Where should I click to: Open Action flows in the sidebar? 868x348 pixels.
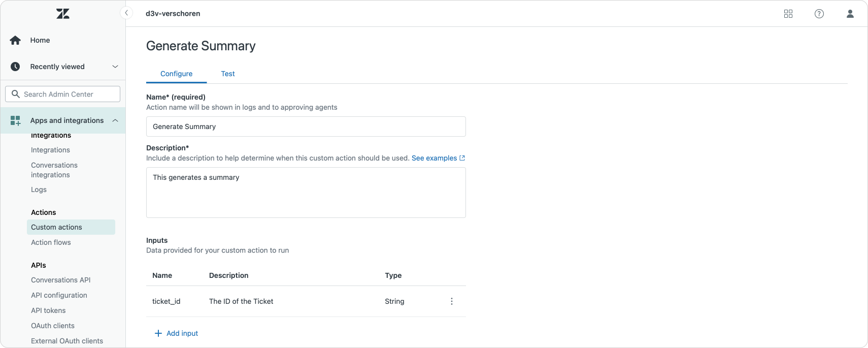tap(51, 242)
